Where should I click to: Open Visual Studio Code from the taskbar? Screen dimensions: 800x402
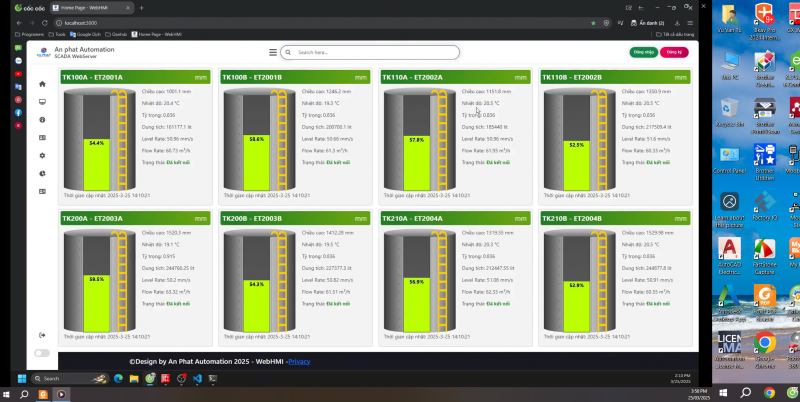pos(198,379)
